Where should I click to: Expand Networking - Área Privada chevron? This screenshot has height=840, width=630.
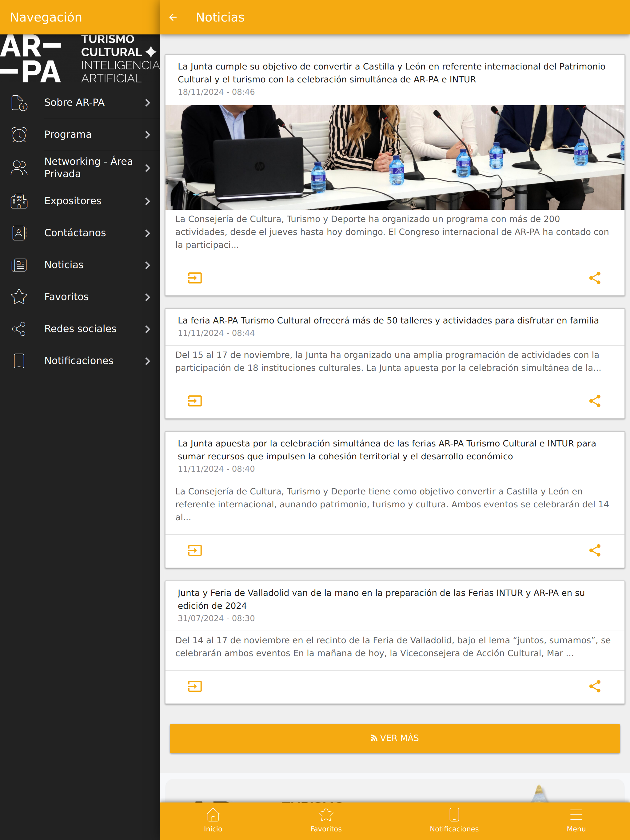147,168
